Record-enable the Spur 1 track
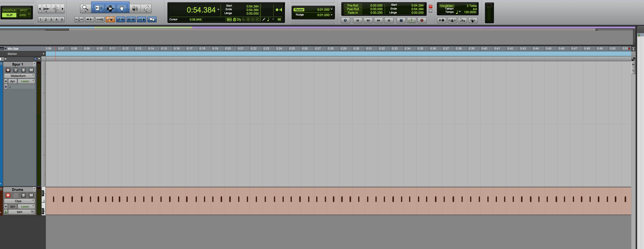Image resolution: width=644 pixels, height=249 pixels. point(8,70)
